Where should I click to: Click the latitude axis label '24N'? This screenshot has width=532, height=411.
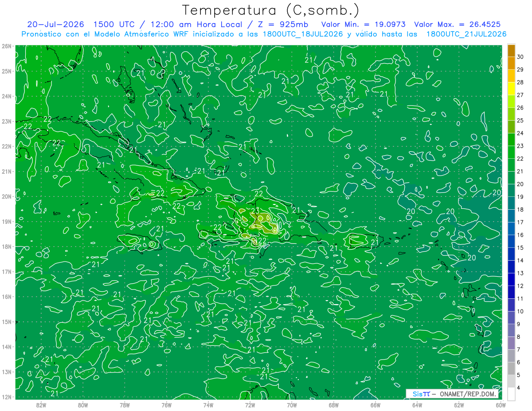[x=6, y=96]
